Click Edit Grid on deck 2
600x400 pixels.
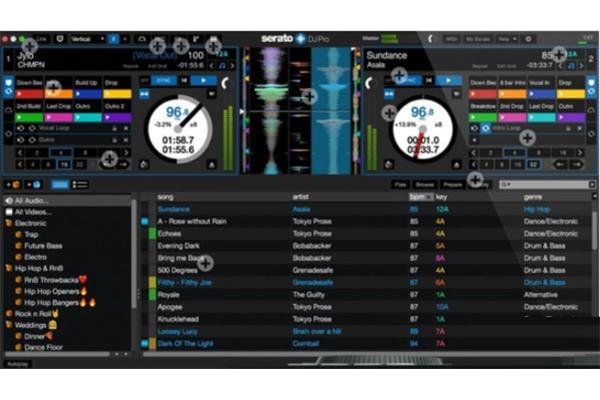click(506, 66)
